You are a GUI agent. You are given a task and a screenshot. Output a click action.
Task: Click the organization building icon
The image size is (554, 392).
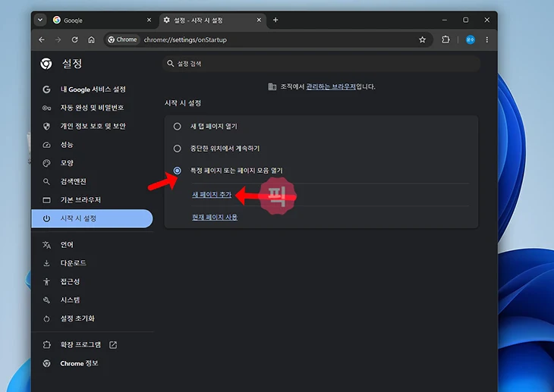[x=272, y=86]
